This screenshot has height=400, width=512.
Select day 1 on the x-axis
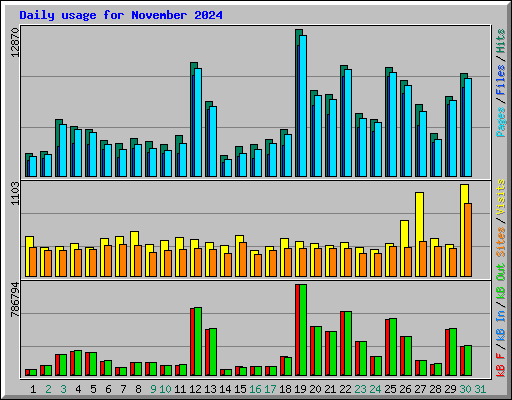[x=33, y=389]
